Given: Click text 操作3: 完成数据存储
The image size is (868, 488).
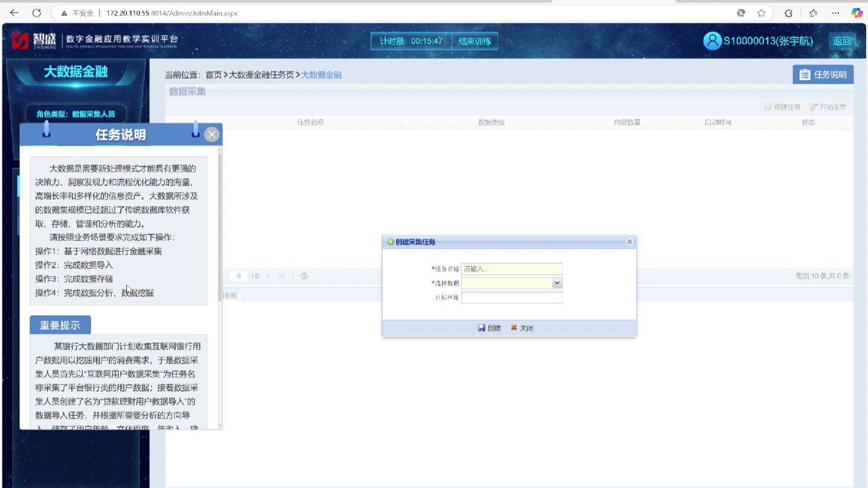Looking at the screenshot, I should 74,279.
